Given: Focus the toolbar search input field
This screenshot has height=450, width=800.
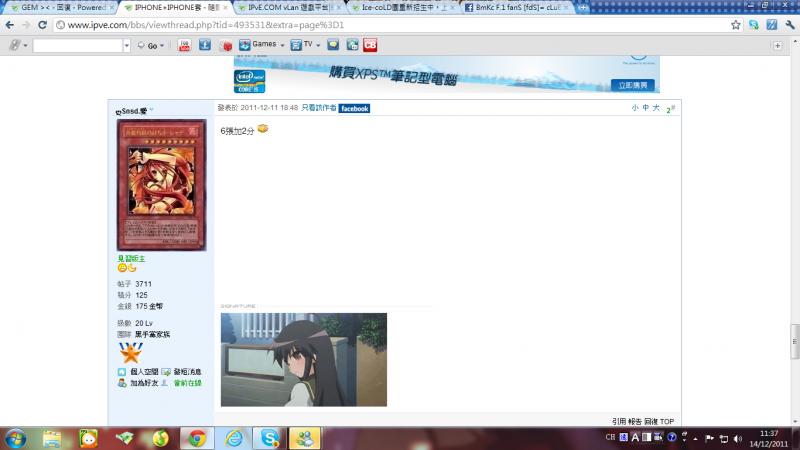Looking at the screenshot, I should click(78, 46).
